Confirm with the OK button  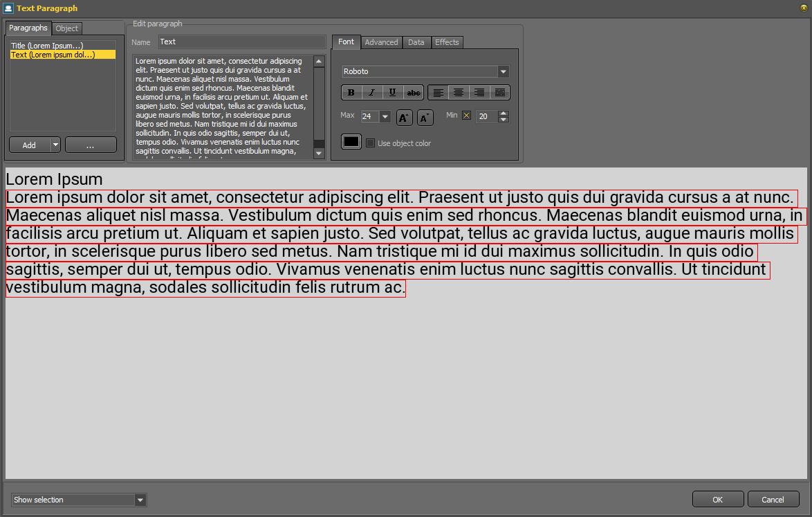coord(718,500)
